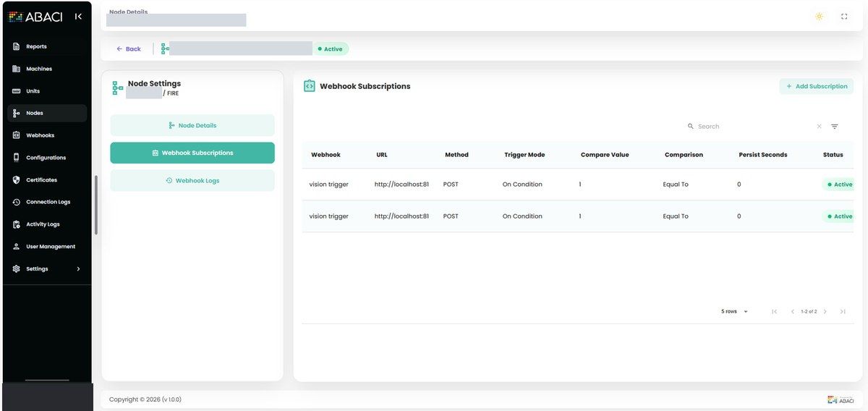The image size is (868, 411).
Task: Go to first page of table
Action: click(x=774, y=311)
